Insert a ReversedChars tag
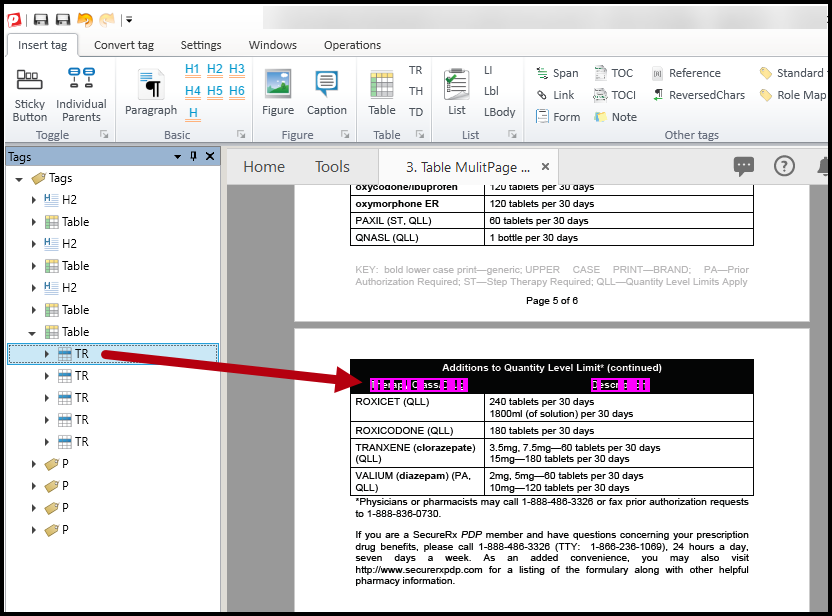832x616 pixels. point(698,95)
